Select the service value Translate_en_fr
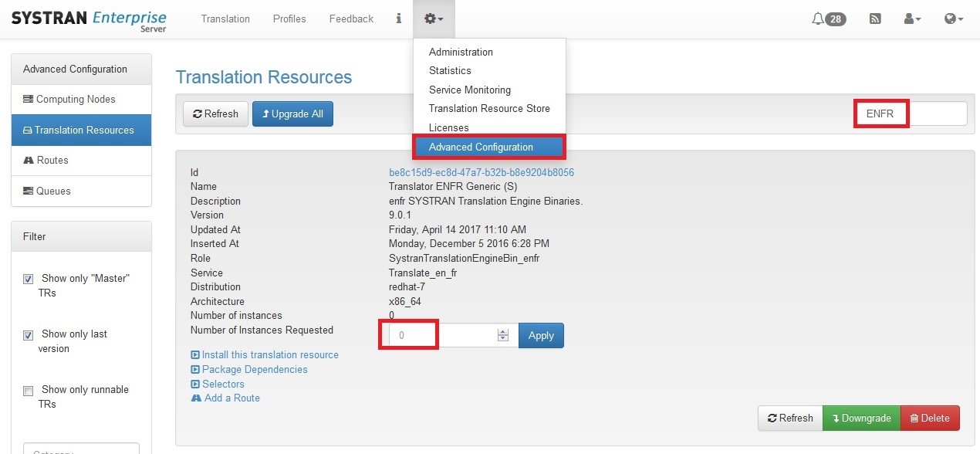980x454 pixels. click(x=423, y=273)
